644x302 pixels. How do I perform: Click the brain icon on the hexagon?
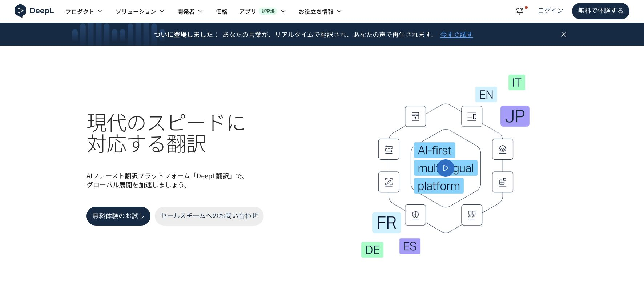(415, 215)
